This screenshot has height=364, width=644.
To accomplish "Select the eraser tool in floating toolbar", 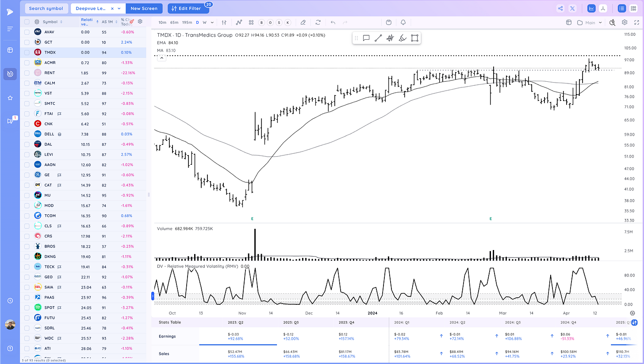I will (x=402, y=38).
